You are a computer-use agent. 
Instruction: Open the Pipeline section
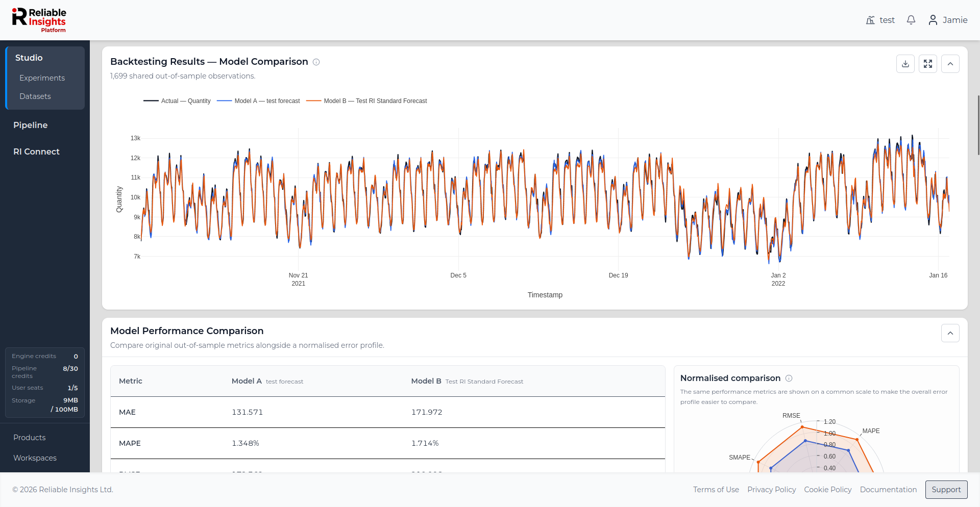tap(31, 125)
